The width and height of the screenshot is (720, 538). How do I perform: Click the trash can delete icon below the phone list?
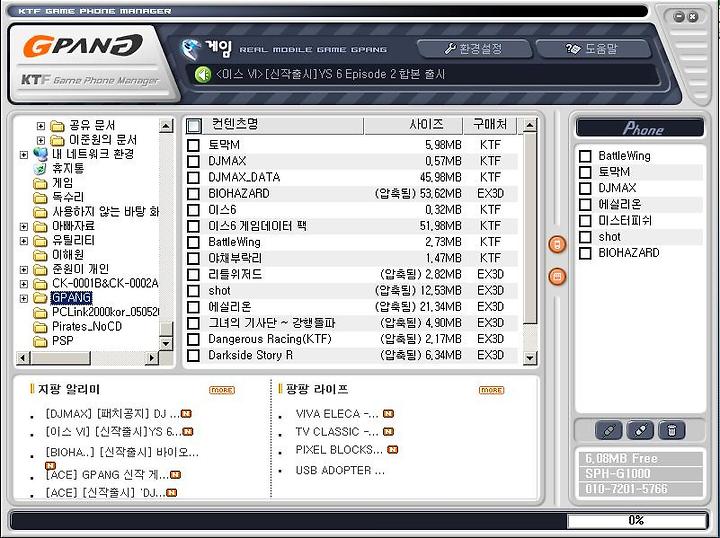(x=671, y=431)
